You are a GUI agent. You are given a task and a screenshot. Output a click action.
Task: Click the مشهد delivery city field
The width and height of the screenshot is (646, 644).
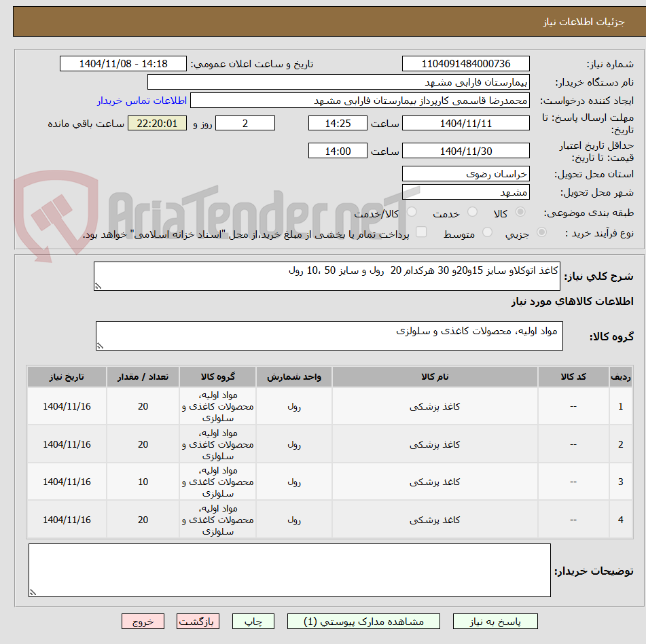(465, 192)
